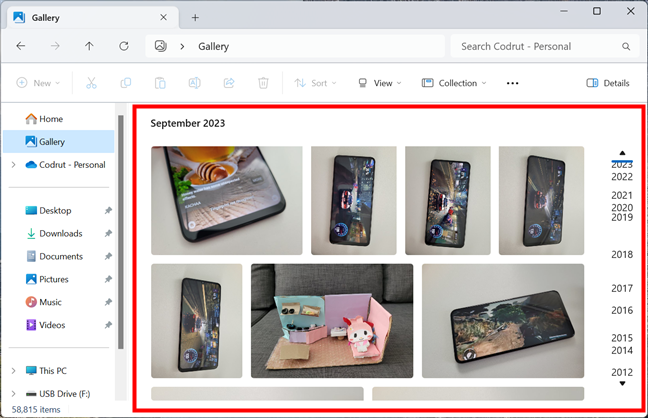The width and height of the screenshot is (648, 418).
Task: Jump to 2016 on the timeline
Action: click(x=622, y=310)
